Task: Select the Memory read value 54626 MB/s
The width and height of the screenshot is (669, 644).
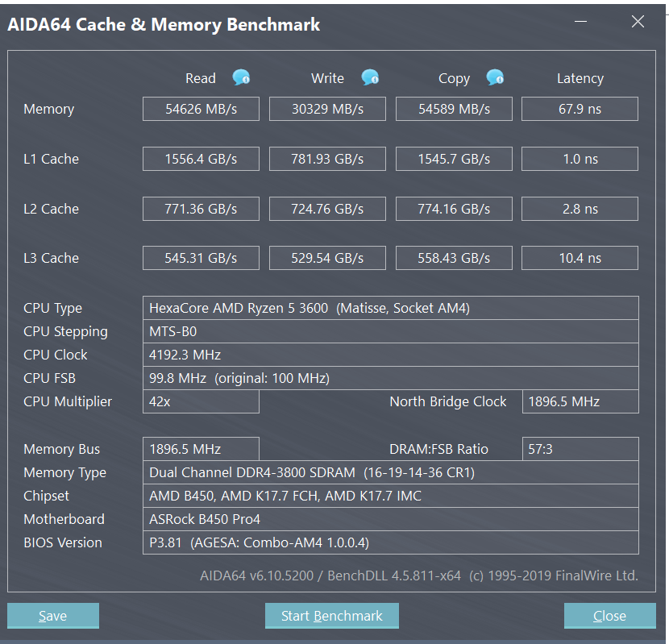Action: coord(201,109)
